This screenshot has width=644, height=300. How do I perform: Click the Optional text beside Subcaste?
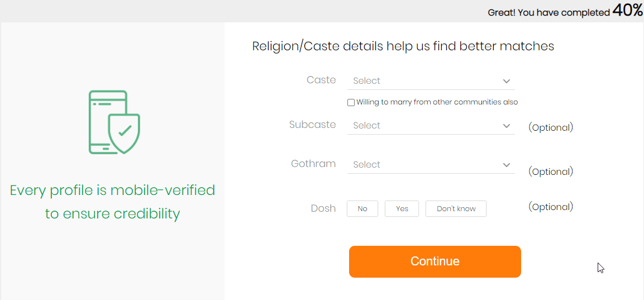[550, 127]
